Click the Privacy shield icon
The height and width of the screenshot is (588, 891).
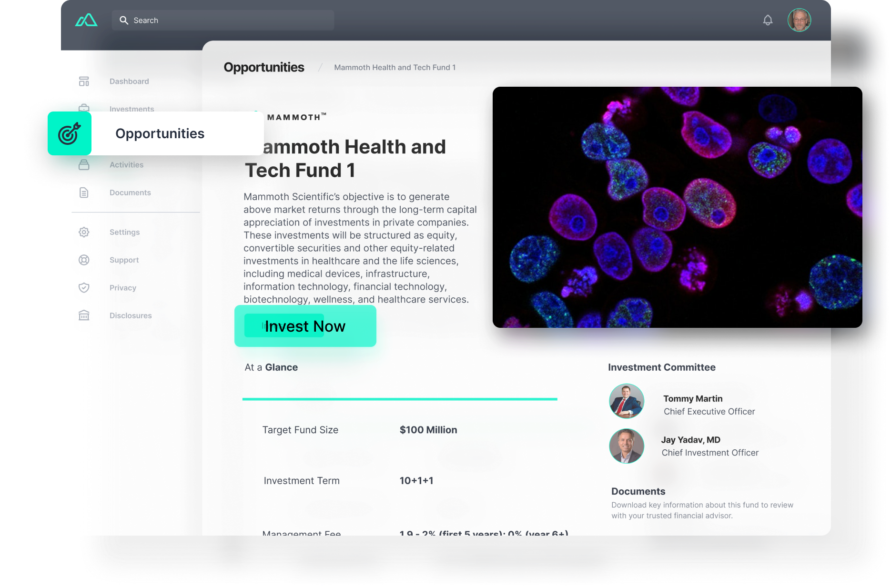pos(84,288)
